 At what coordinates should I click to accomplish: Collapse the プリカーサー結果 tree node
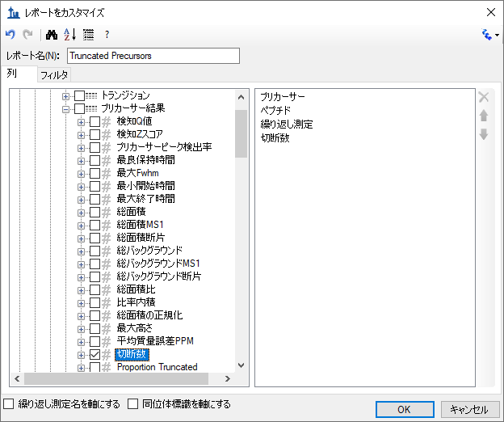pyautogui.click(x=65, y=109)
